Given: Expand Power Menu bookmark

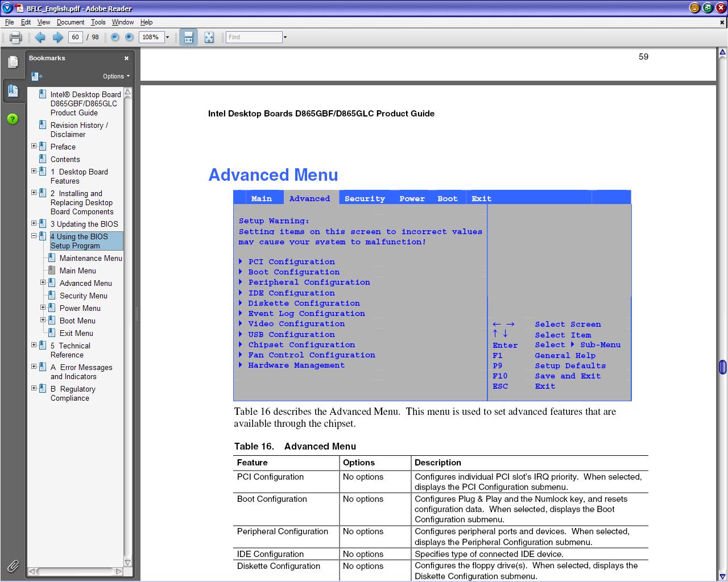Looking at the screenshot, I should pyautogui.click(x=43, y=307).
